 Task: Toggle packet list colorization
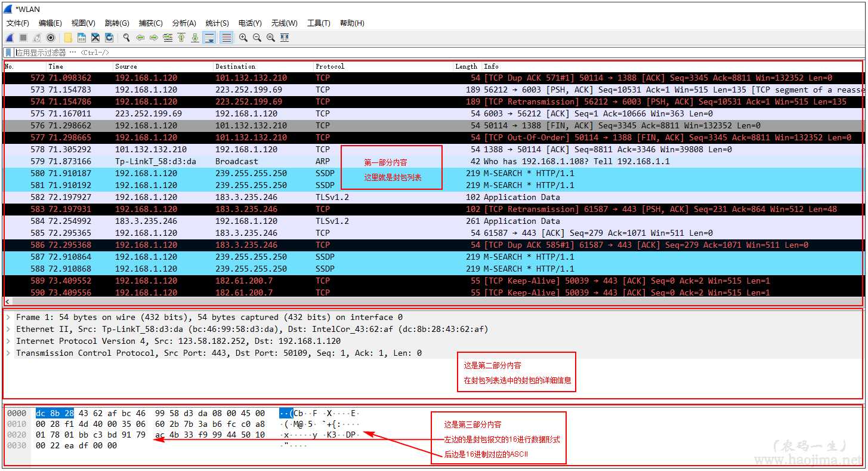[x=226, y=38]
